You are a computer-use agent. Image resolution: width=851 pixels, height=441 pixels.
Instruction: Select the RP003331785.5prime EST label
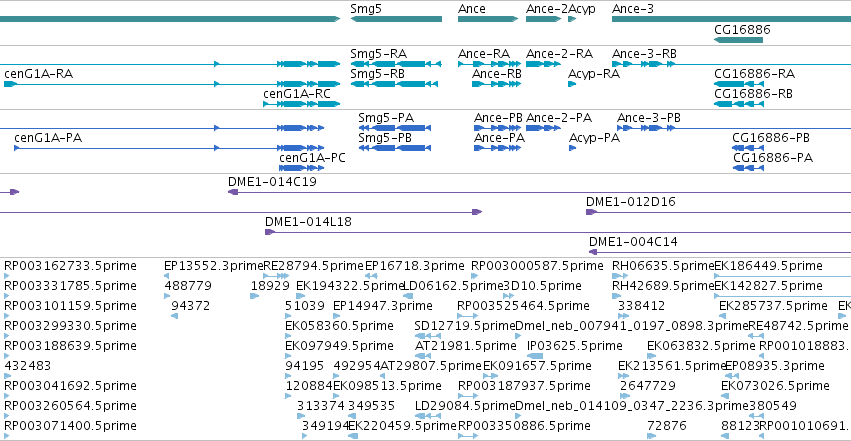[x=70, y=286]
